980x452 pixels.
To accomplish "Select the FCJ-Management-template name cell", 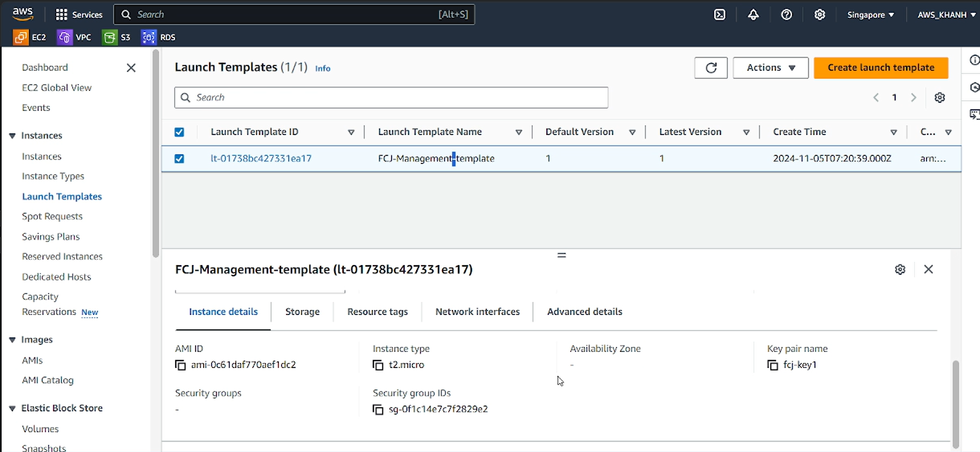I will point(436,159).
